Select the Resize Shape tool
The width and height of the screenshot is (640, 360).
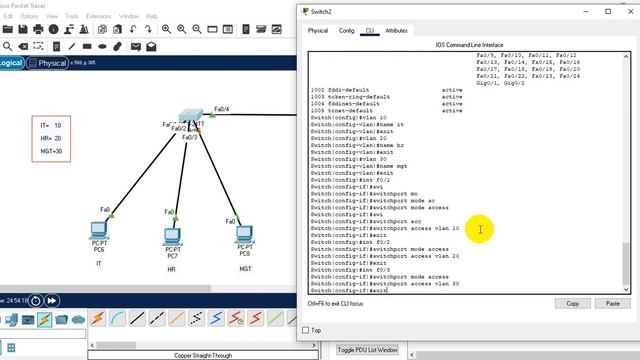coord(38,47)
